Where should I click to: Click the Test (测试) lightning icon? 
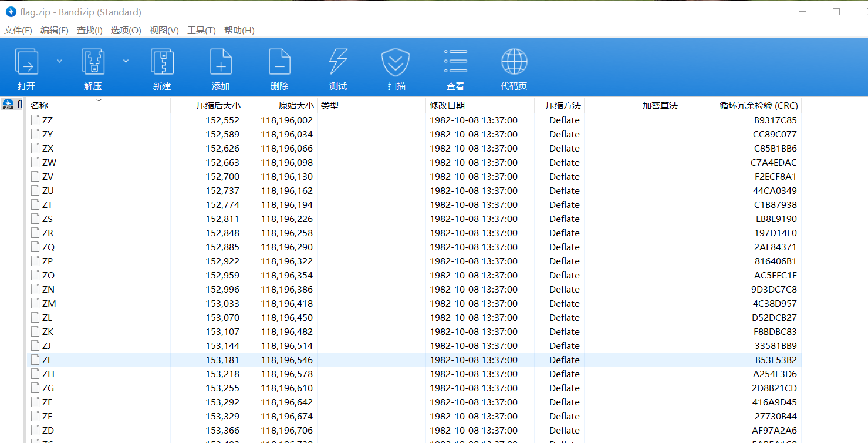pyautogui.click(x=338, y=61)
